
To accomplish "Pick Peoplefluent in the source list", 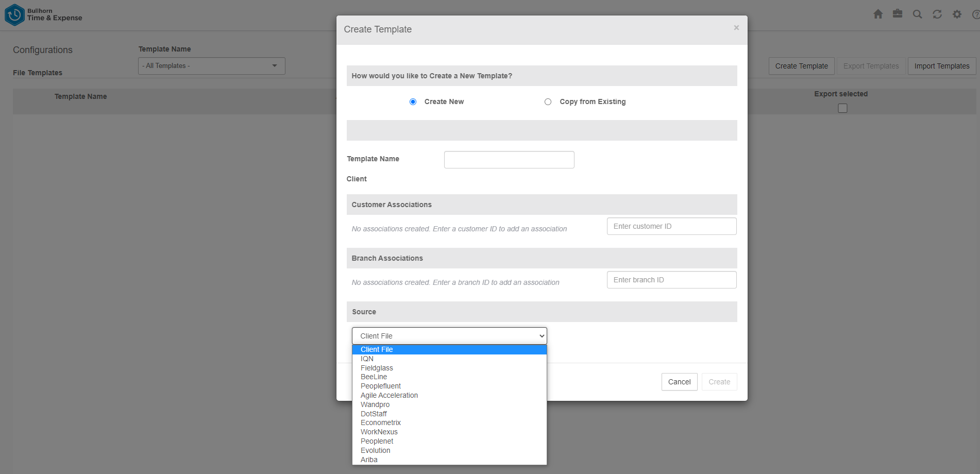I will 449,386.
